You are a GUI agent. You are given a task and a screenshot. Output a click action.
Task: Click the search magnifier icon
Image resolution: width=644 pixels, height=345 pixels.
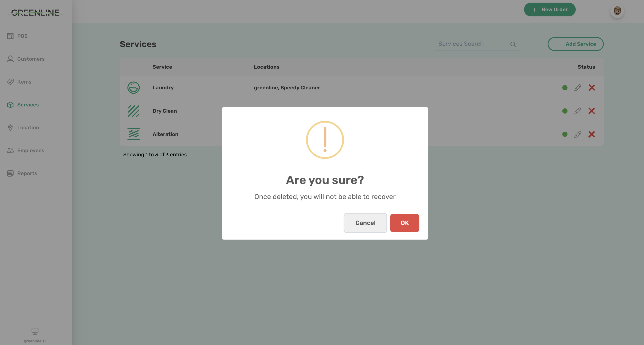pos(513,44)
